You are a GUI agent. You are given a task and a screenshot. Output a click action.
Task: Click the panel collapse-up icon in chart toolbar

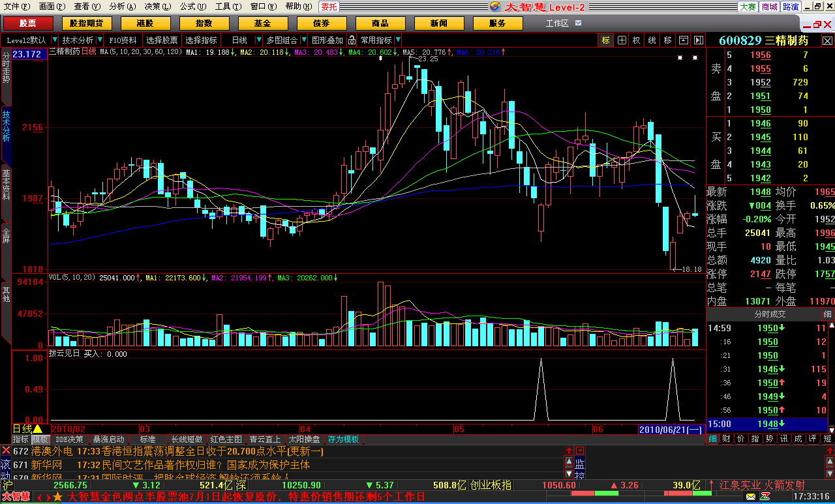click(x=683, y=40)
